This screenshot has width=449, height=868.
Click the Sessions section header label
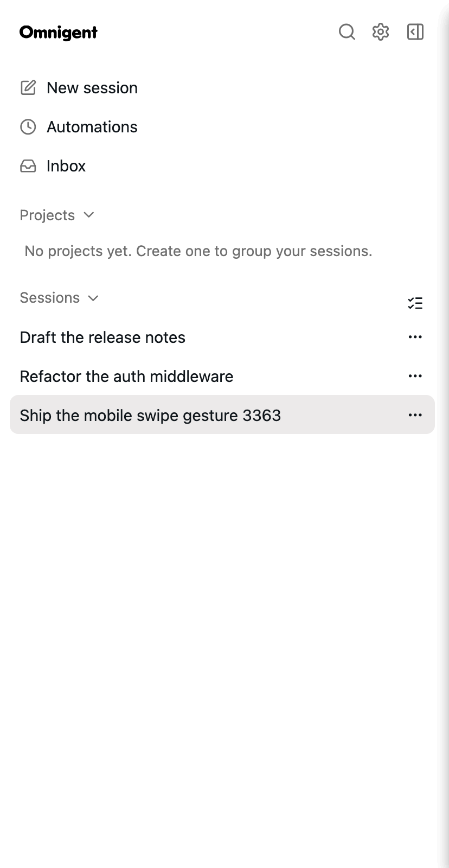pyautogui.click(x=50, y=298)
